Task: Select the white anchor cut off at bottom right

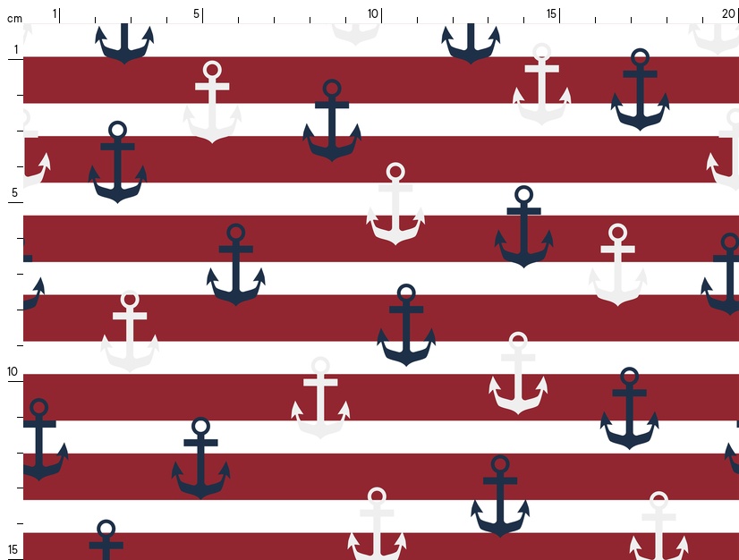Action: tap(658, 528)
